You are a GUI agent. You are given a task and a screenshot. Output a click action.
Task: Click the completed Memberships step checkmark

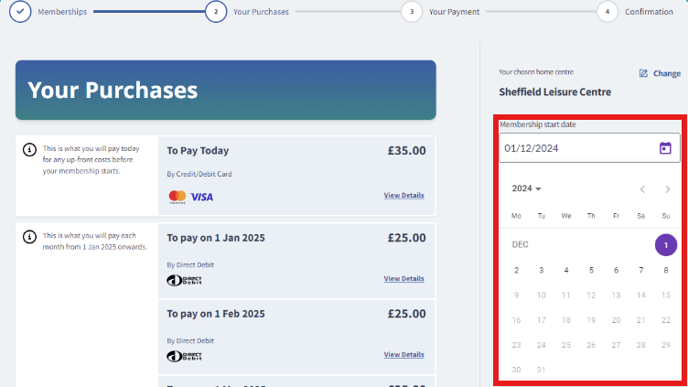[x=20, y=11]
